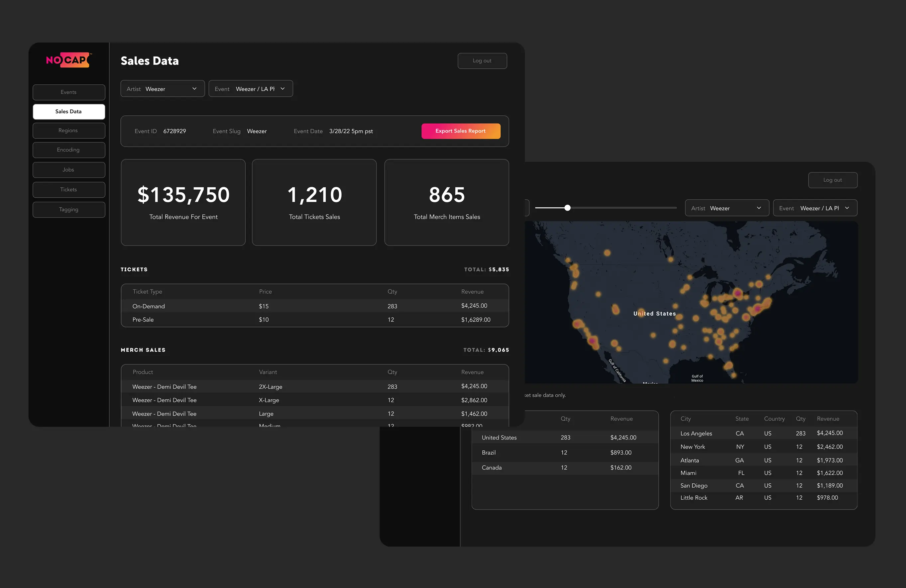Select the Brazil country row
The width and height of the screenshot is (906, 588).
click(x=565, y=452)
